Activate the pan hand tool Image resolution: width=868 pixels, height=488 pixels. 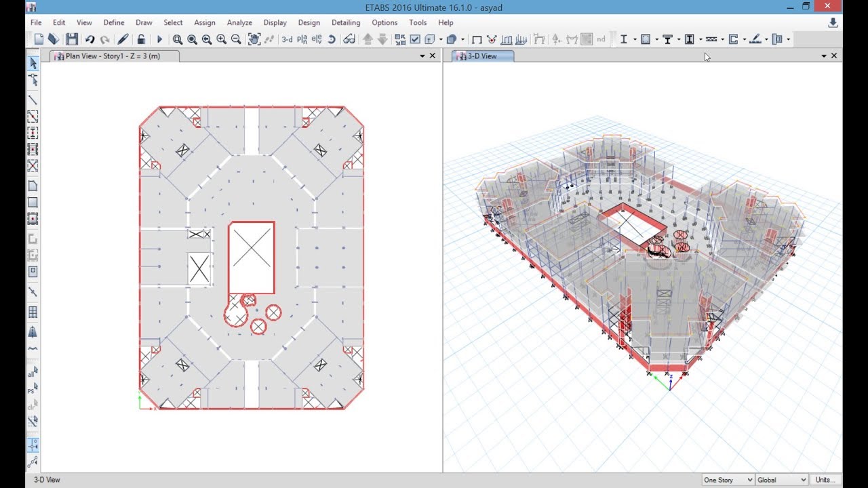click(254, 39)
